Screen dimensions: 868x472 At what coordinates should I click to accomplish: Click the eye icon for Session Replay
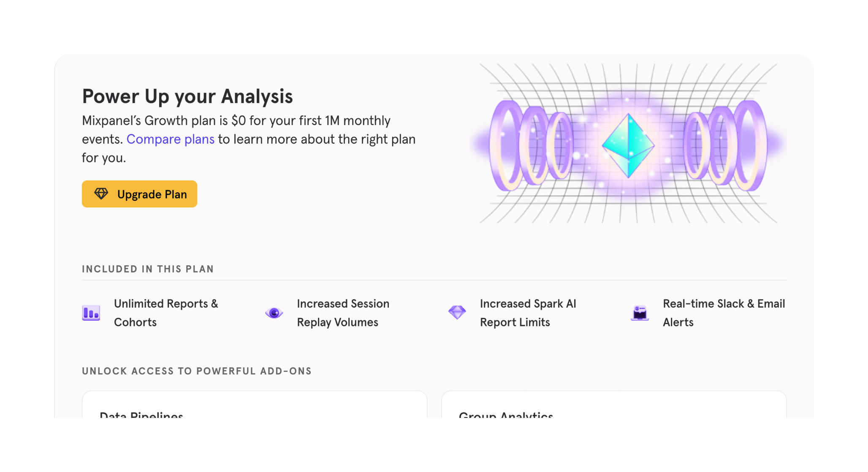274,313
